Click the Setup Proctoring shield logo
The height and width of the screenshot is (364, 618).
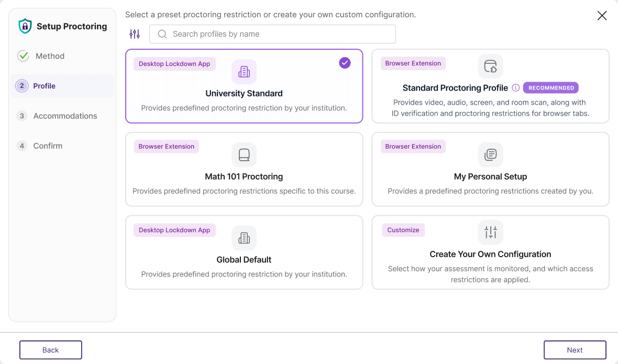25,26
